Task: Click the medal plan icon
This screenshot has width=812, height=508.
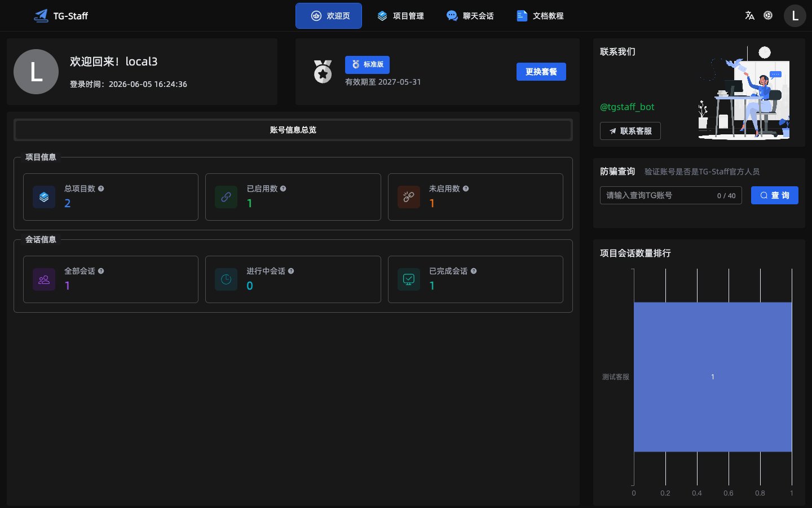Action: 323,72
